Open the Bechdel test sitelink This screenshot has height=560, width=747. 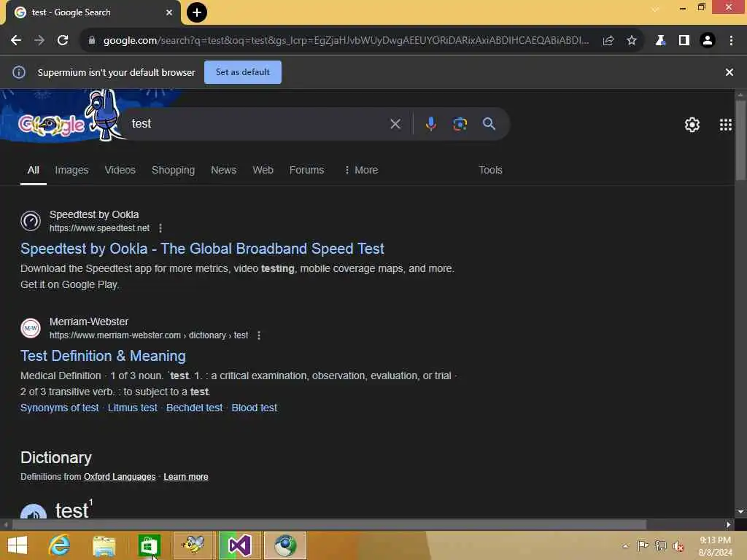coord(194,408)
